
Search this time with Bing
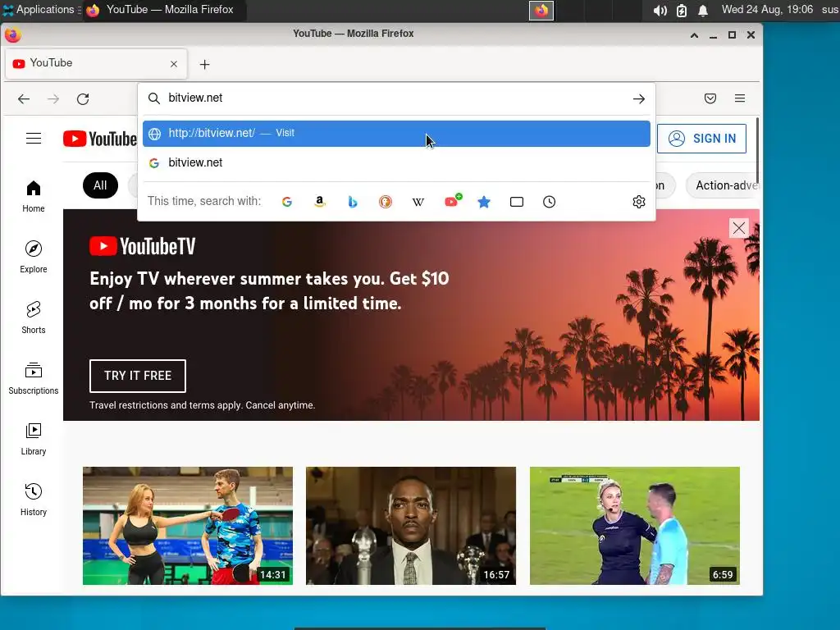click(x=353, y=202)
